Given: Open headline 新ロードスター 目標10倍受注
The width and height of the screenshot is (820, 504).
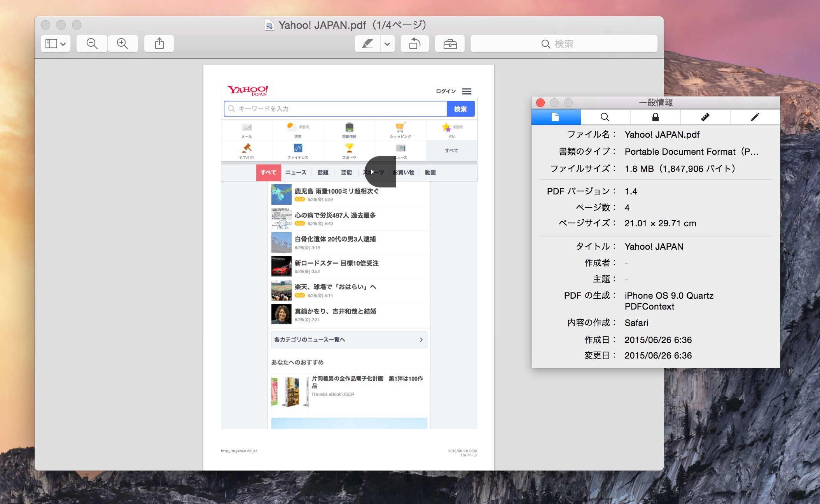Looking at the screenshot, I should (337, 263).
